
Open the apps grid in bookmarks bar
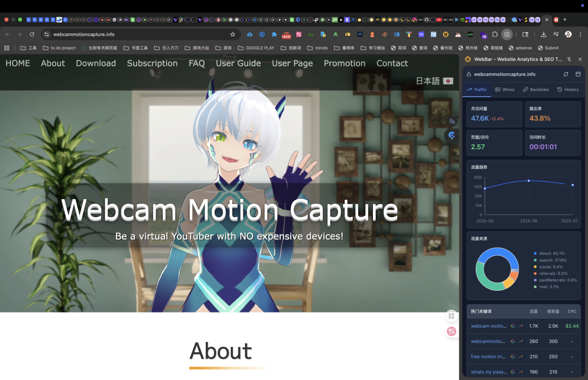(x=7, y=48)
